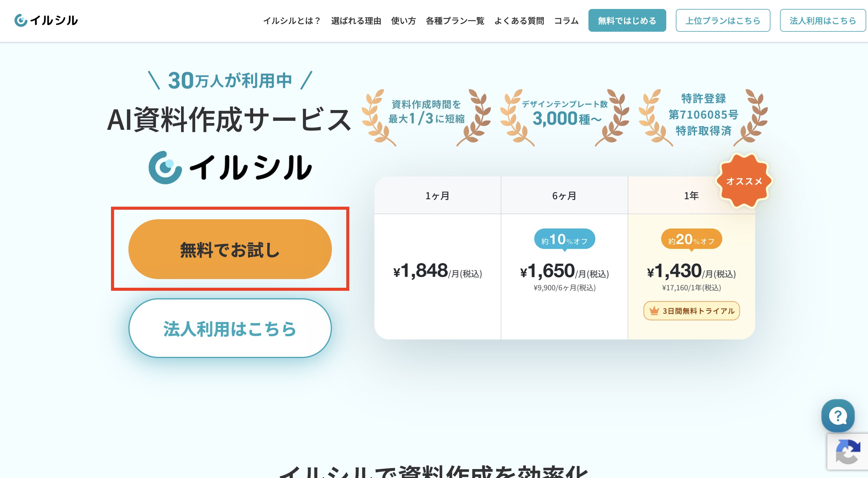Click the ¥1,650 six-month plan price
The height and width of the screenshot is (478, 868).
pyautogui.click(x=564, y=271)
